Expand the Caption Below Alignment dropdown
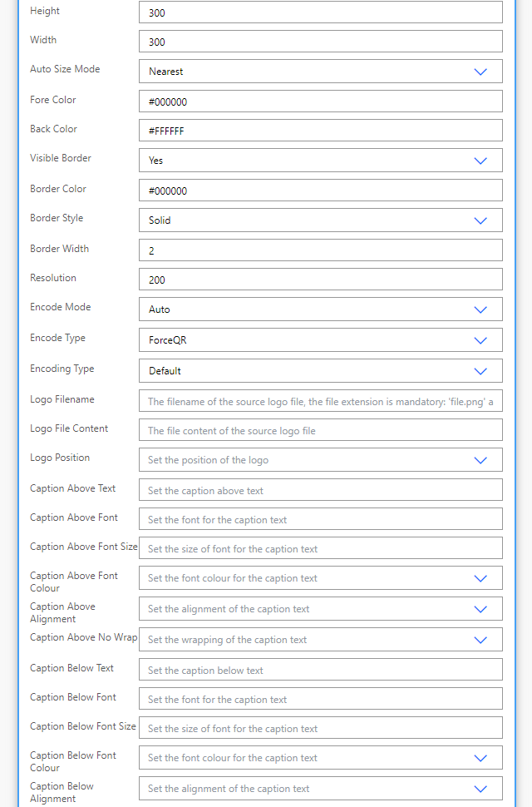Viewport: 532px width, 807px height. pyautogui.click(x=480, y=788)
